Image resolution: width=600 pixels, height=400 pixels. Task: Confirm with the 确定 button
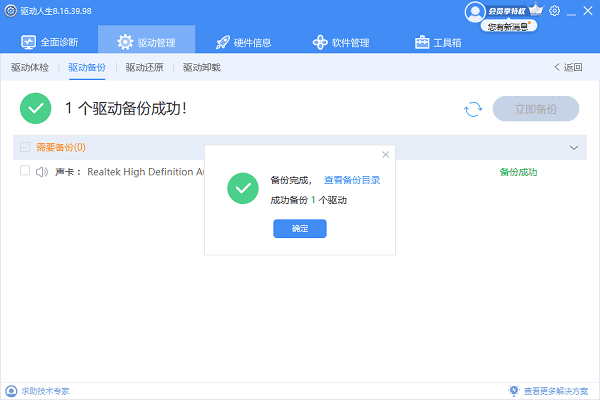click(x=300, y=229)
